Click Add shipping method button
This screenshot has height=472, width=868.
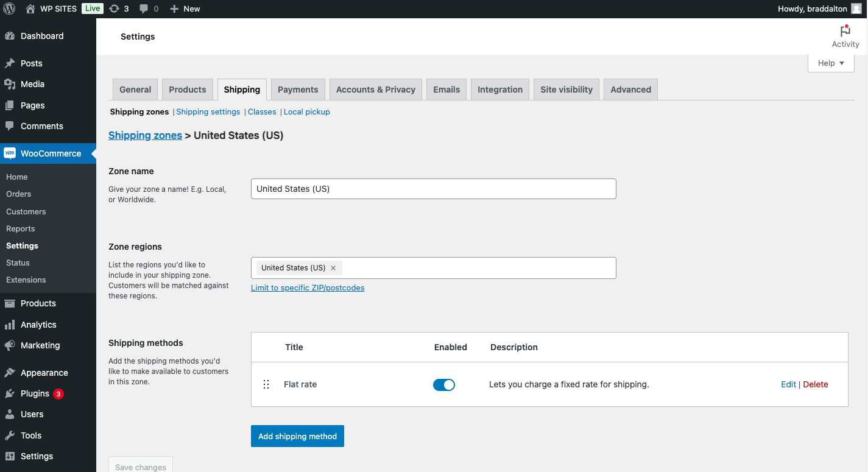click(x=297, y=436)
